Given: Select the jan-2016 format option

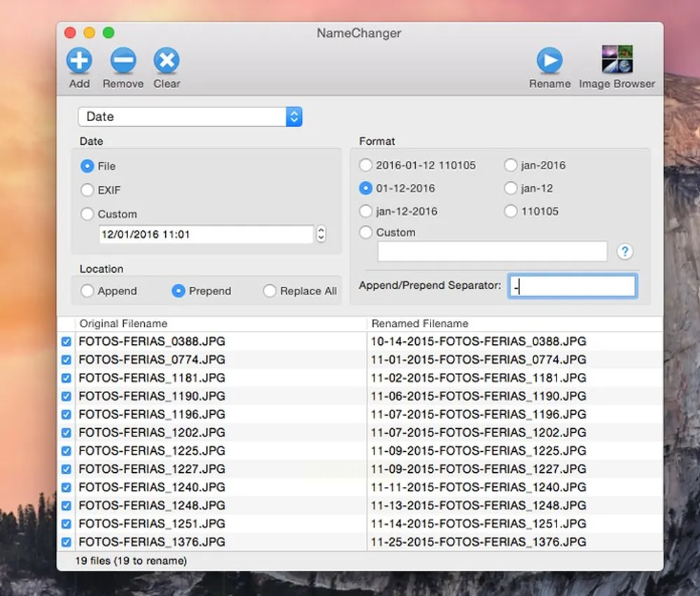Looking at the screenshot, I should point(511,166).
